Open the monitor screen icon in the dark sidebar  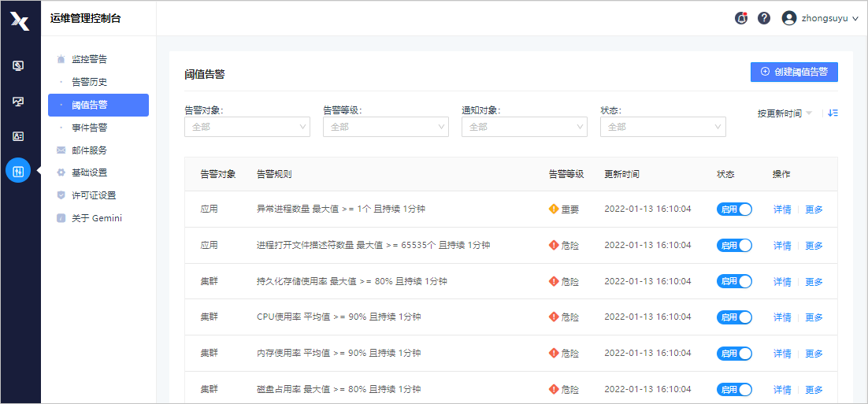click(18, 66)
